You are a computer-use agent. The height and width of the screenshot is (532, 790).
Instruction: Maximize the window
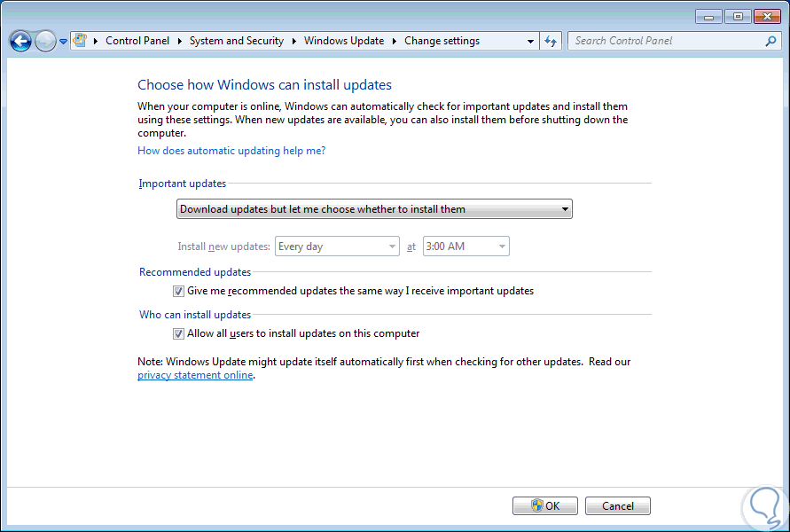tap(738, 17)
